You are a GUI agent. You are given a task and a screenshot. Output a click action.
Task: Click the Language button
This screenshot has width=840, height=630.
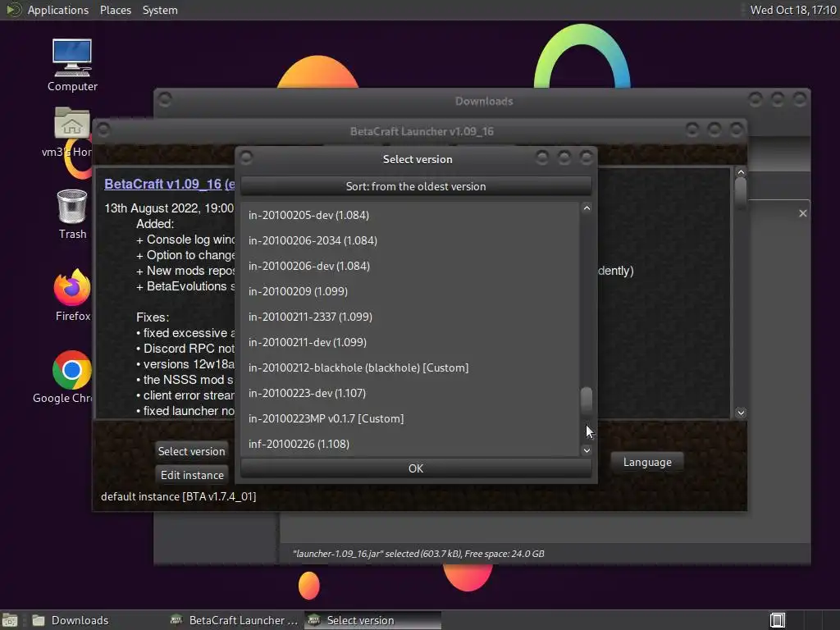click(x=647, y=462)
